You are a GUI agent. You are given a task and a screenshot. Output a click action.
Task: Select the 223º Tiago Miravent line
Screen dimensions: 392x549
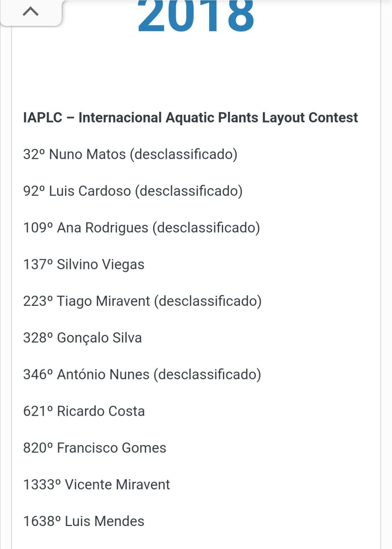pyautogui.click(x=142, y=301)
